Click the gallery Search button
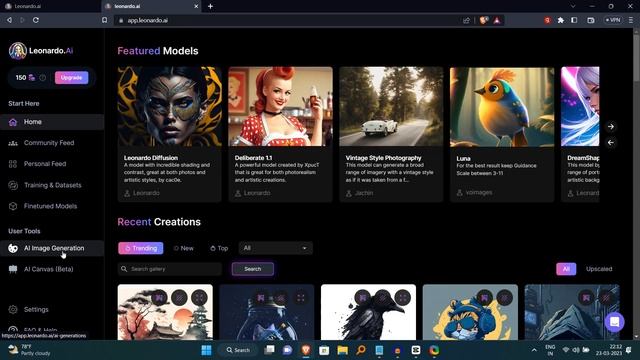This screenshot has width=640, height=360. pyautogui.click(x=253, y=269)
